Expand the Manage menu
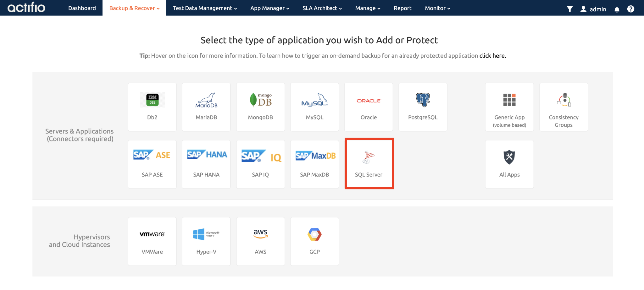Viewport: 644px width, 290px height. [368, 8]
